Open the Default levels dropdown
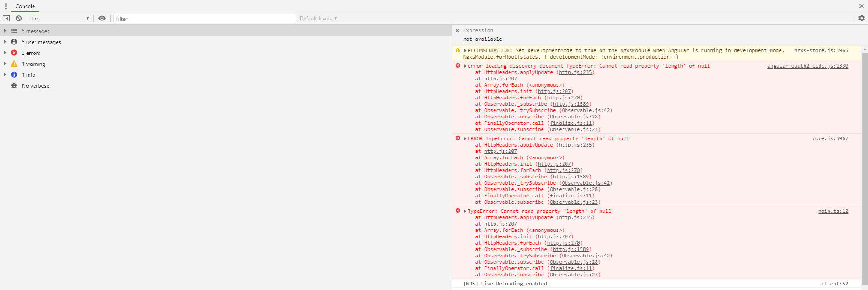Image resolution: width=868 pixels, height=290 pixels. point(318,19)
